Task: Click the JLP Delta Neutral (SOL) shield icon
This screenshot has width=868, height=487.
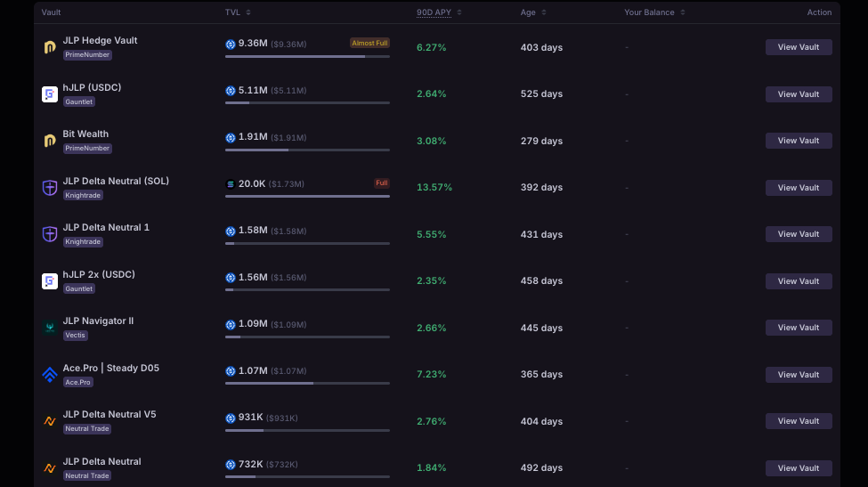Action: pos(50,188)
